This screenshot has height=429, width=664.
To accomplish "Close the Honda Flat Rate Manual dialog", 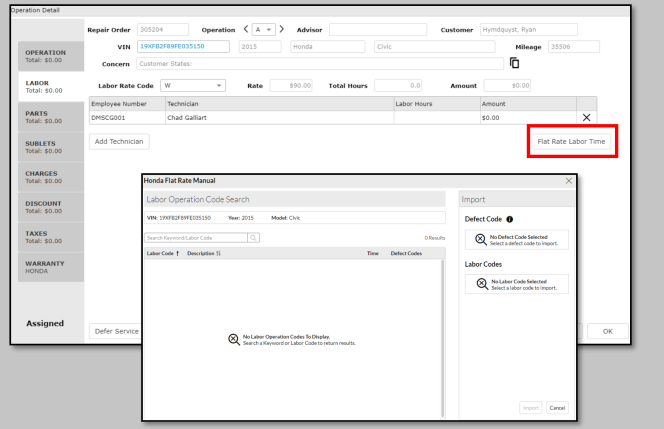I will 570,179.
